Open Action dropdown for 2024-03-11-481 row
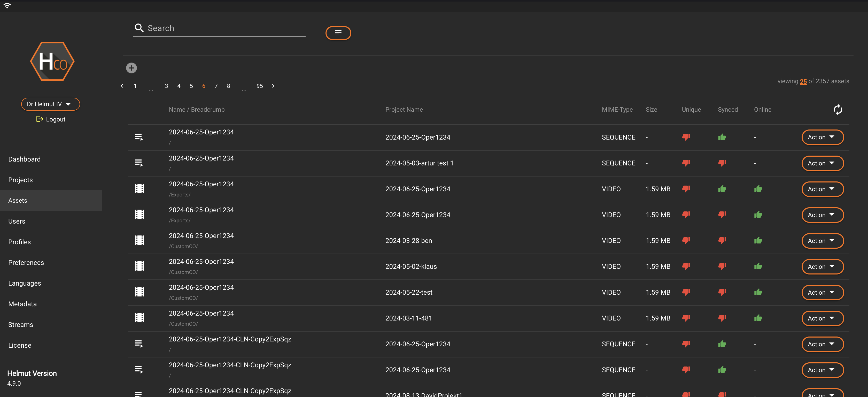 point(822,318)
